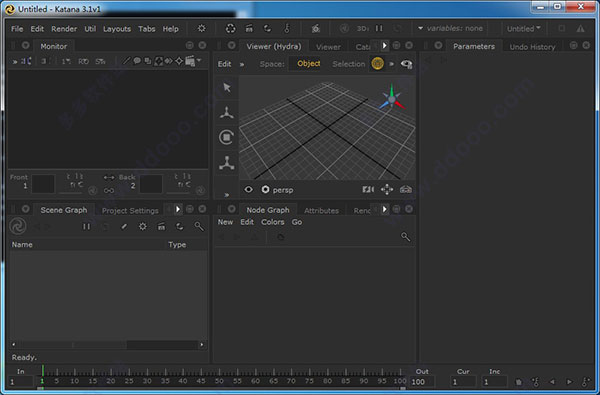Screen dimensions: 600x395
Task: Toggle the eye icon beside persp camera
Action: 248,189
